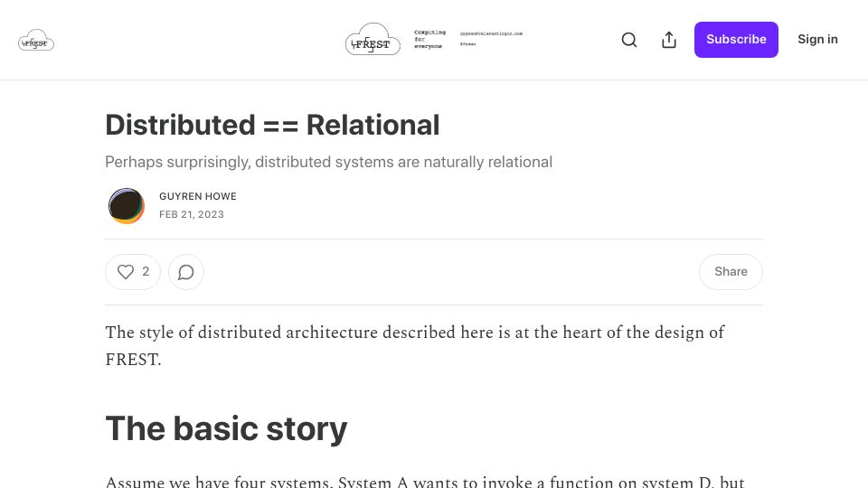Like the post with the heart button
The width and height of the screenshot is (868, 488).
[x=133, y=272]
